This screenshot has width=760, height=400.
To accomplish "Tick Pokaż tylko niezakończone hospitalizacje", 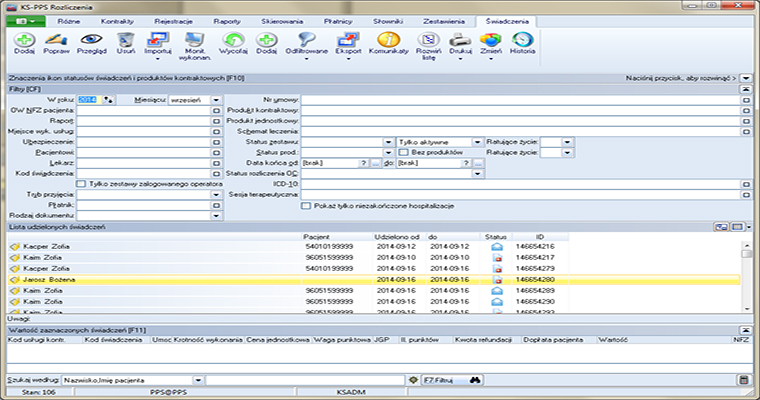I will tap(306, 205).
